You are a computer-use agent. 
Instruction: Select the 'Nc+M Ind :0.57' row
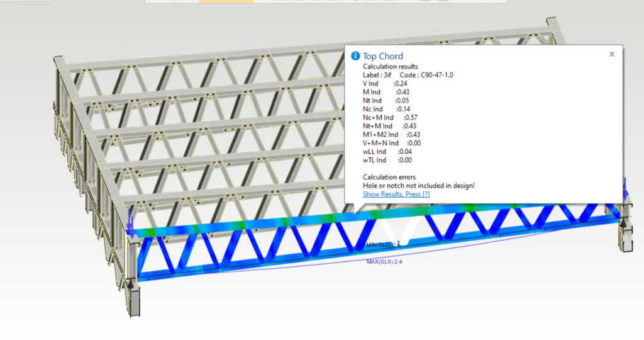tap(390, 118)
